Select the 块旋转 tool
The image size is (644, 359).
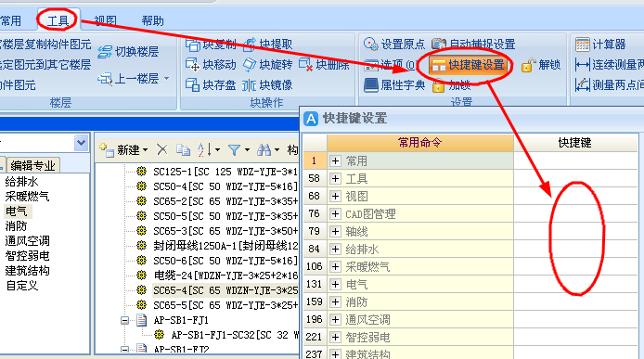pyautogui.click(x=267, y=65)
